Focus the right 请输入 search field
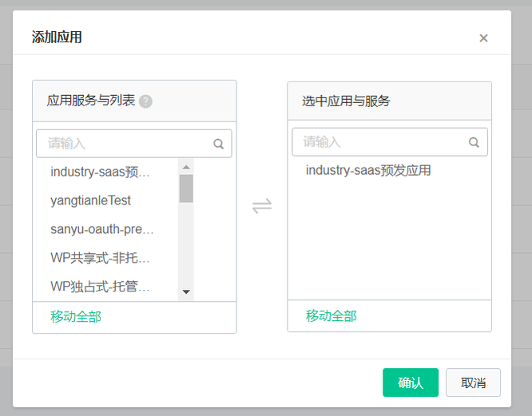 coord(390,142)
